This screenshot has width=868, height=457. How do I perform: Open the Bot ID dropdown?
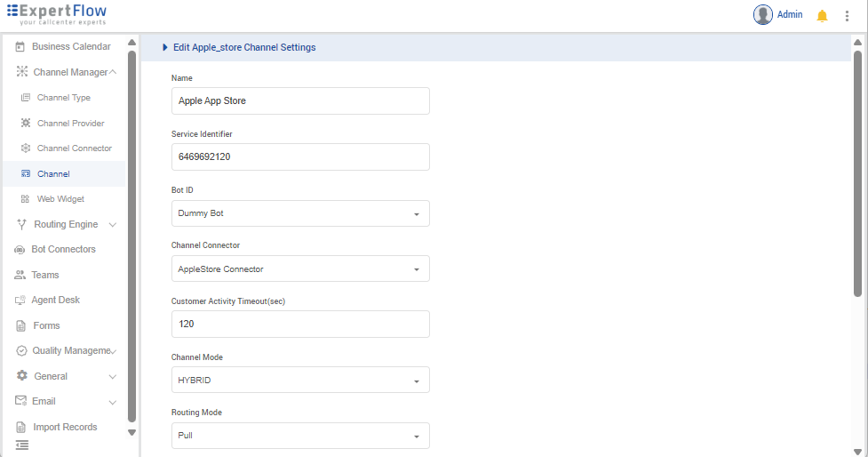tap(300, 213)
